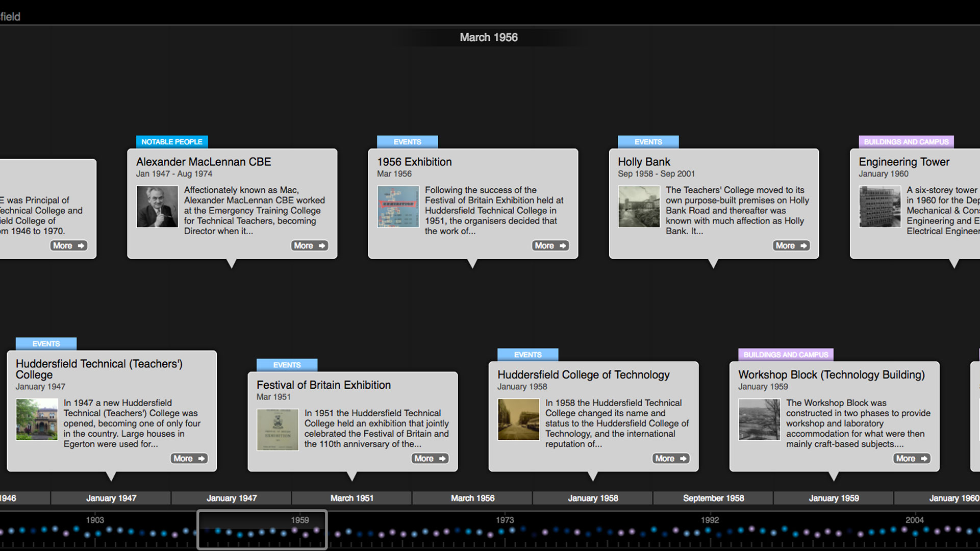
Task: Select Events tag above College of Technology
Action: pos(527,355)
